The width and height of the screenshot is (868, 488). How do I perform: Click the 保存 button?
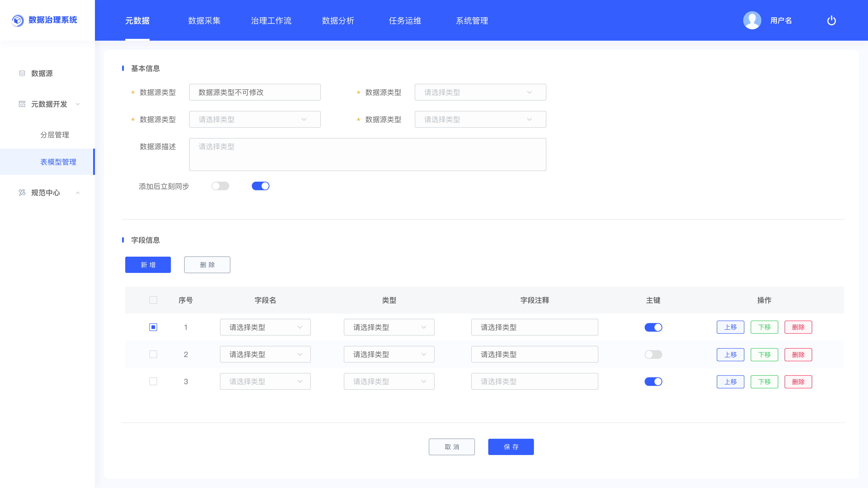[511, 447]
